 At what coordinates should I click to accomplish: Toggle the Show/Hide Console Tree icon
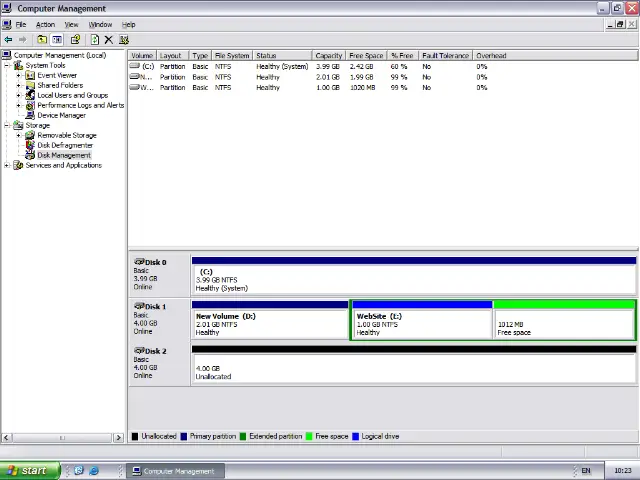[57, 40]
